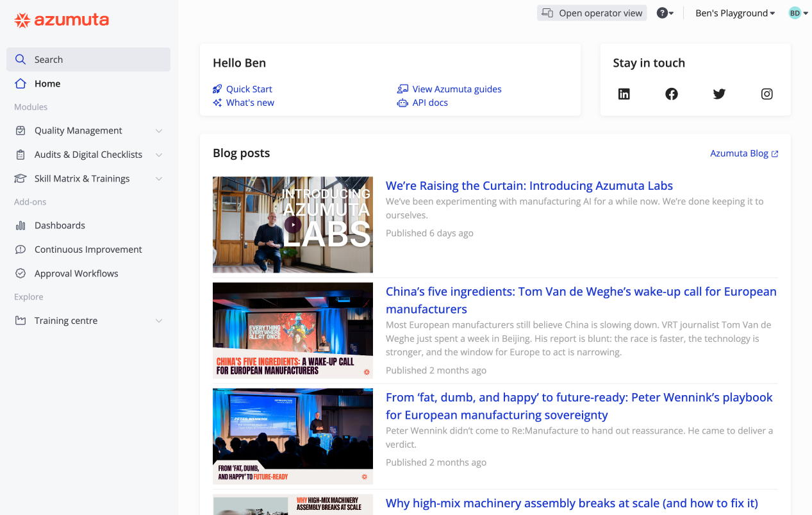Screen dimensions: 812x515
Task: Click the 'Published 6 days ago' text
Action: (x=429, y=233)
